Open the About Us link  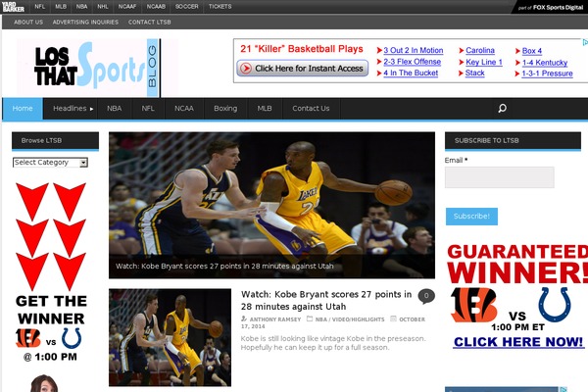click(28, 23)
